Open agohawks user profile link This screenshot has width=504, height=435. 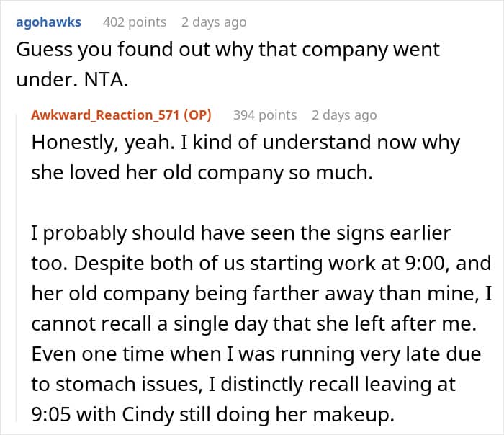(x=48, y=22)
